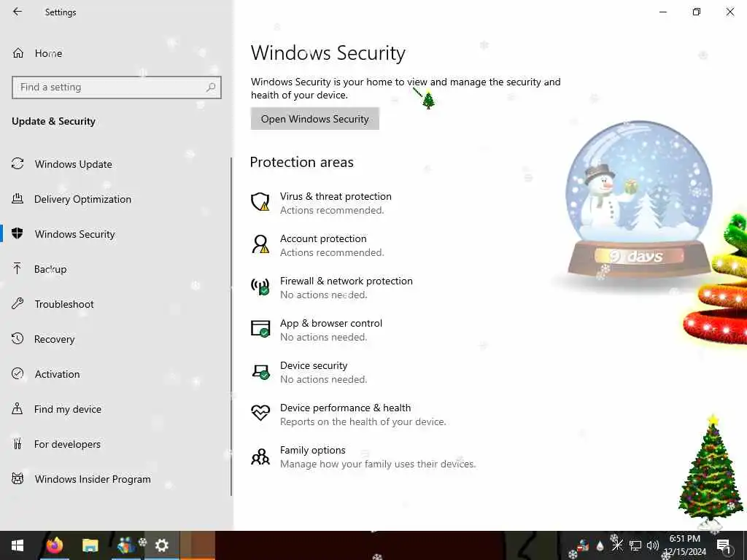Screen dimensions: 747x560
Task: Switch to Settings gear on taskbar
Action: click(x=162, y=545)
